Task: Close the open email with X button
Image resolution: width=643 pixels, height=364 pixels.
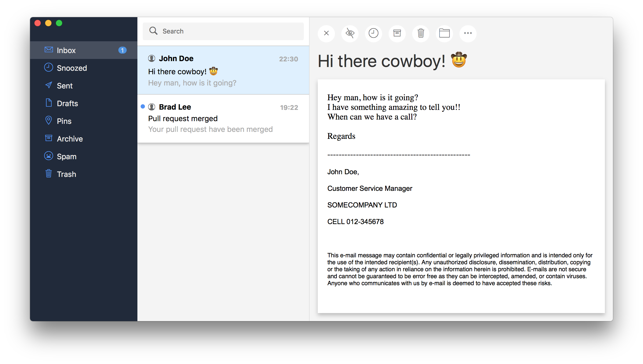Action: pyautogui.click(x=326, y=33)
